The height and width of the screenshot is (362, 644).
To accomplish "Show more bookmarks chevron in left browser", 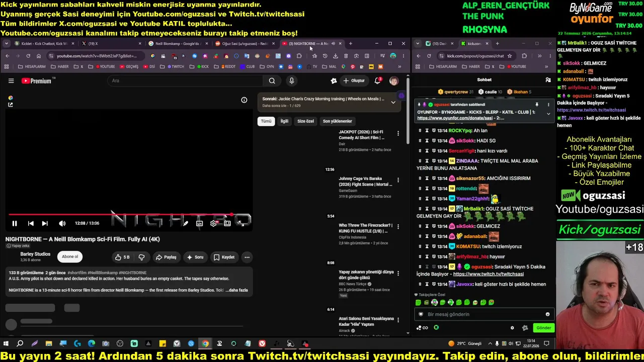I will click(400, 66).
